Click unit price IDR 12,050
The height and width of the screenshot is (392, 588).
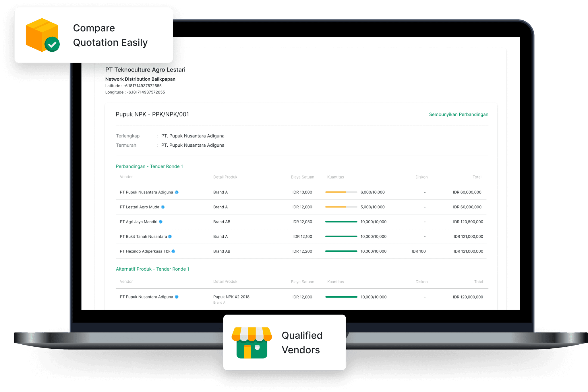[302, 222]
